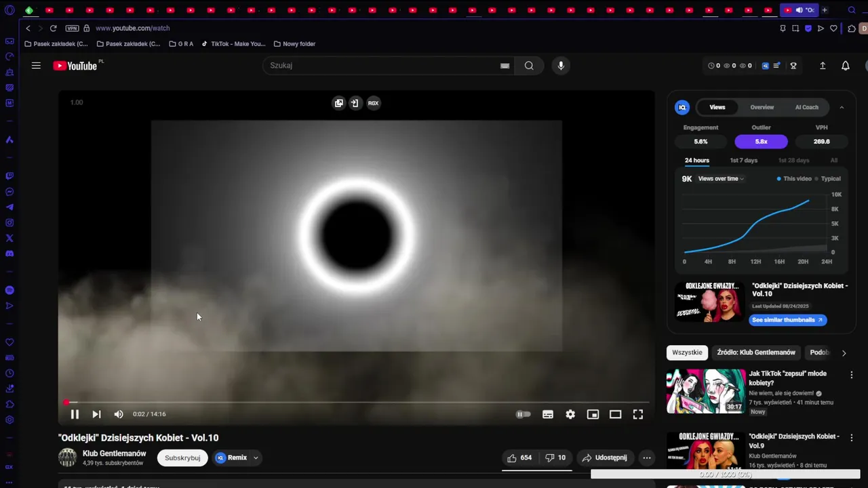This screenshot has height=488, width=868.
Task: Open the browser extensions puzzle icon
Action: coord(852,28)
